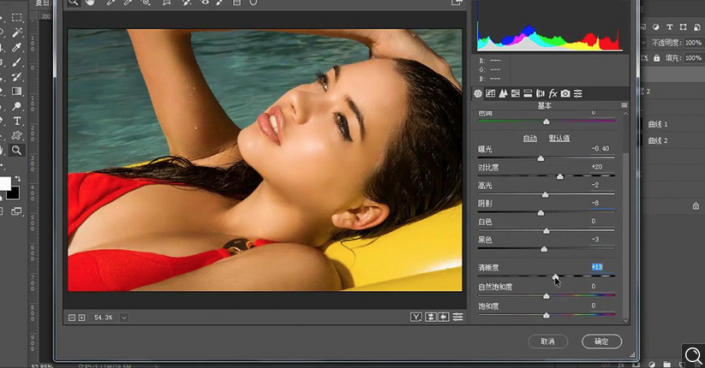This screenshot has height=368, width=705.
Task: Select the Camera Raw Transform tool
Action: [x=167, y=2]
